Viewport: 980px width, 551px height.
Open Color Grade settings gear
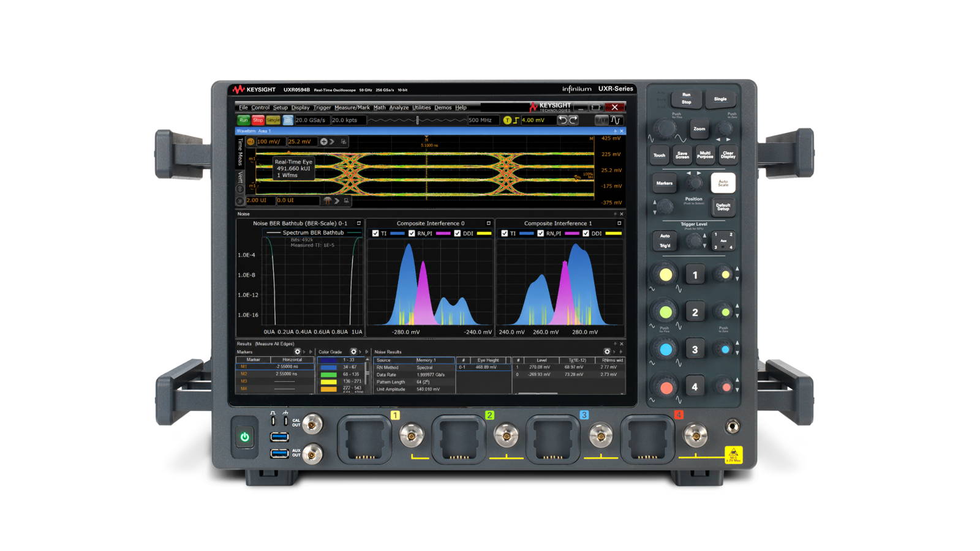(353, 351)
